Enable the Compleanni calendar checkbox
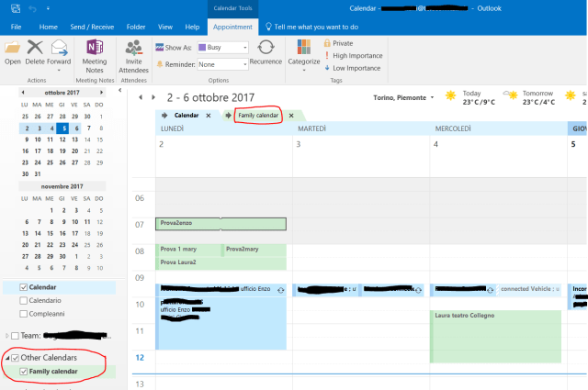Image resolution: width=588 pixels, height=390 pixels. pyautogui.click(x=22, y=313)
